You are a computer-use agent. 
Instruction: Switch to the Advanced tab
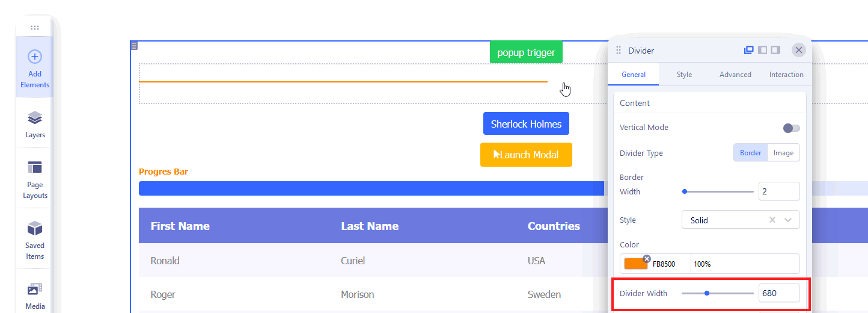[735, 75]
